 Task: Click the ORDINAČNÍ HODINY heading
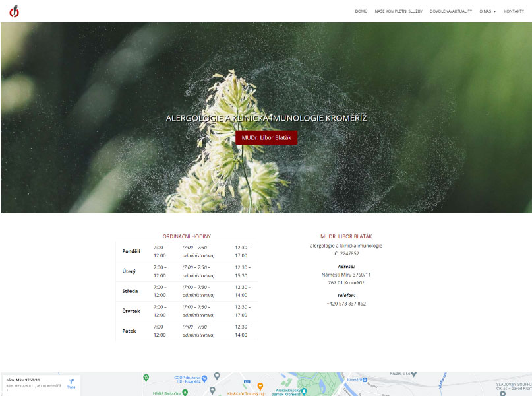click(x=187, y=236)
